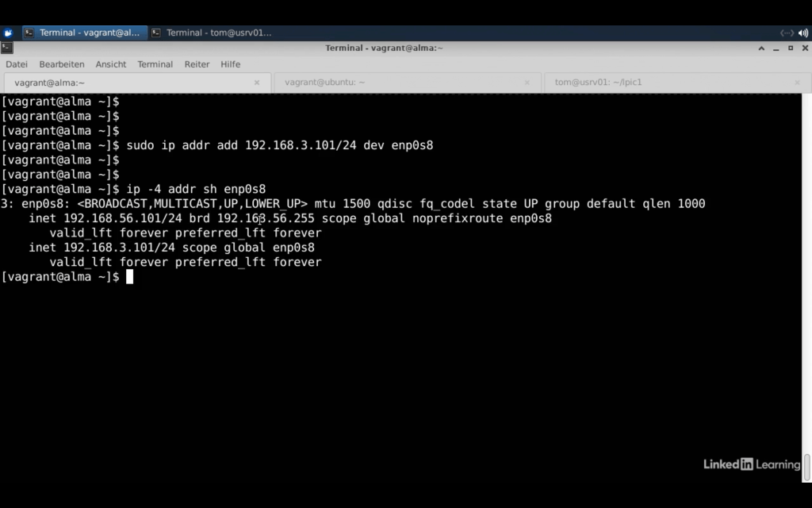Open the Bearbeiten menu
Screen dimensions: 812x508
[62, 64]
